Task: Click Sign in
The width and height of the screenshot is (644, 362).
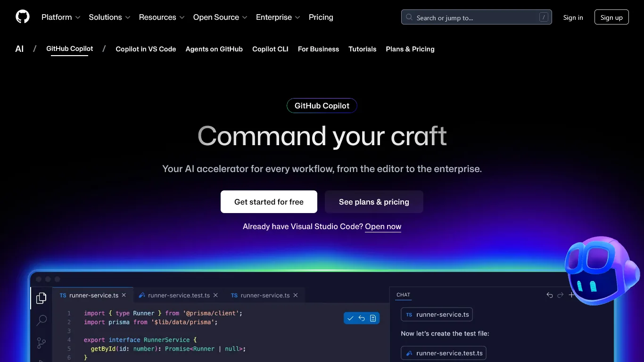Action: point(573,17)
